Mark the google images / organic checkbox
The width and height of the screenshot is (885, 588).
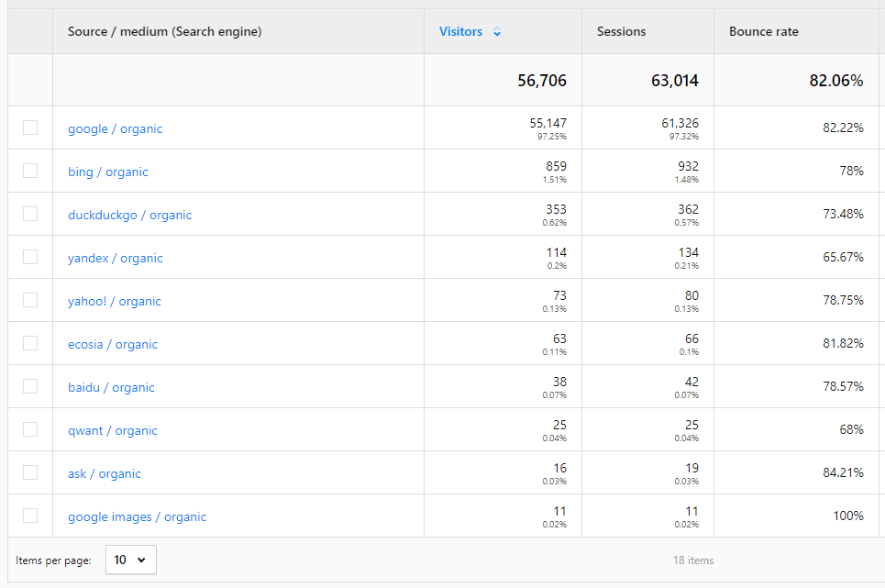[x=30, y=516]
